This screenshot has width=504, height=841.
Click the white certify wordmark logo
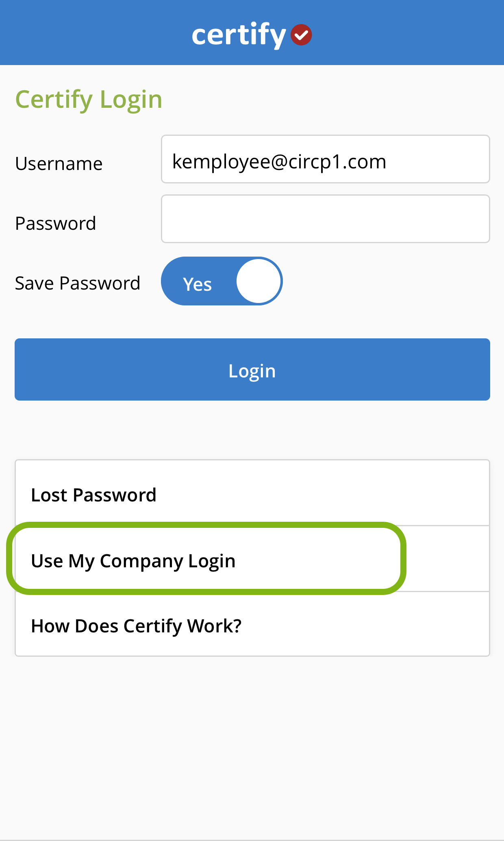pyautogui.click(x=239, y=36)
